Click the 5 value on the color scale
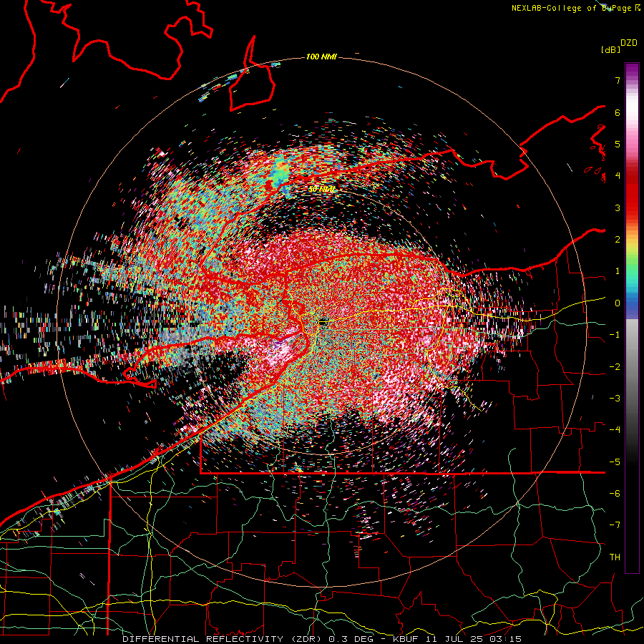The width and height of the screenshot is (644, 644). pos(618,144)
